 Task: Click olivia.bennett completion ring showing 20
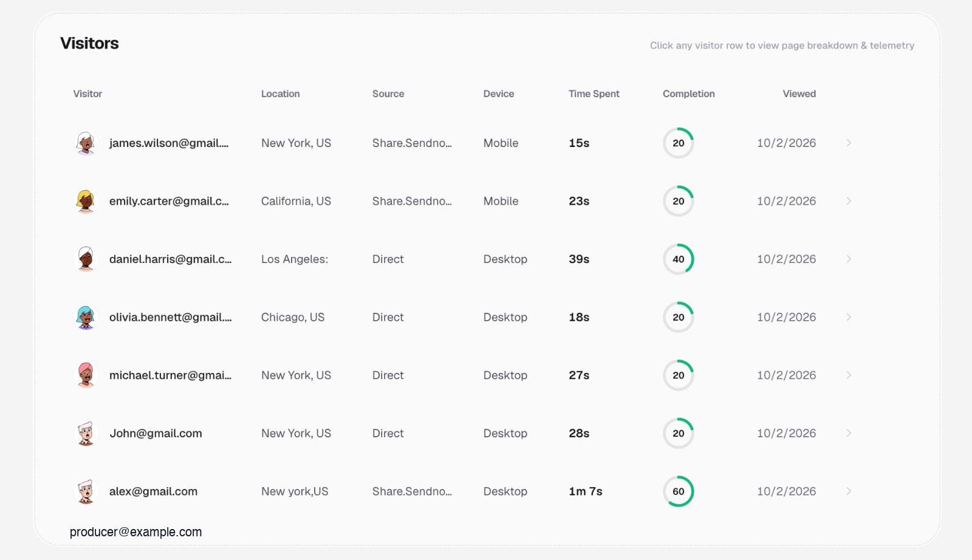pos(679,317)
